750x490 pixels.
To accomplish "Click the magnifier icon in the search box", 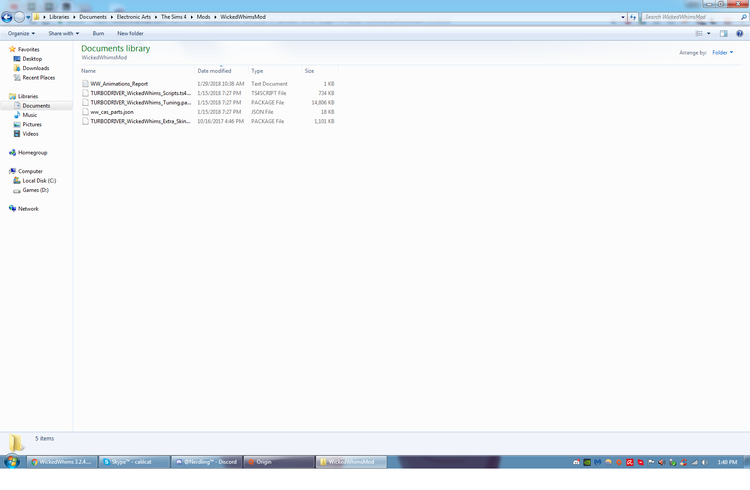I will (x=744, y=17).
